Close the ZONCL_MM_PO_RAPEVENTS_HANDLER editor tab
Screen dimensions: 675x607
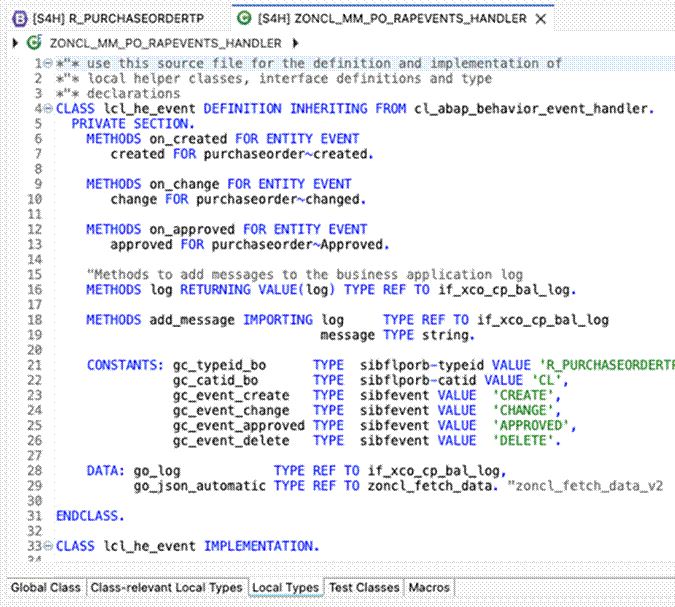pos(541,19)
